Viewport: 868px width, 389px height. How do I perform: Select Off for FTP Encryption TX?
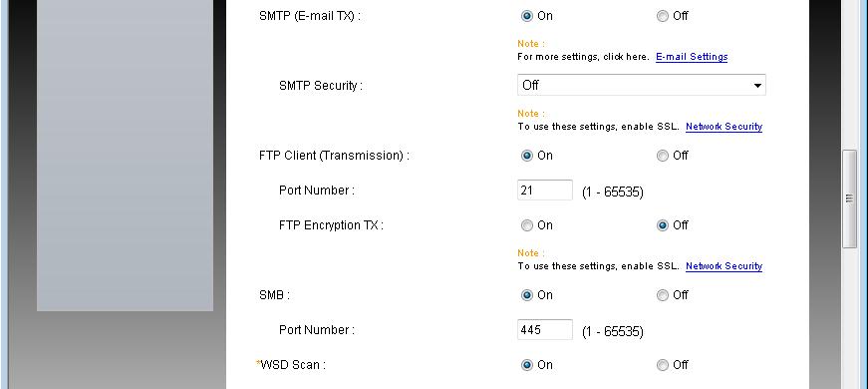pyautogui.click(x=662, y=225)
